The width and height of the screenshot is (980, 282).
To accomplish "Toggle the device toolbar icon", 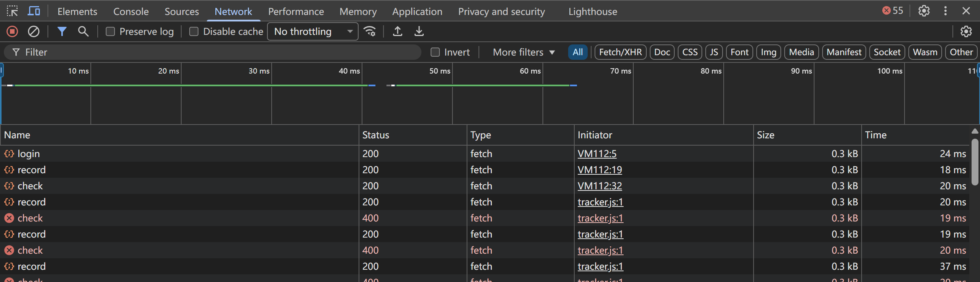I will 34,11.
